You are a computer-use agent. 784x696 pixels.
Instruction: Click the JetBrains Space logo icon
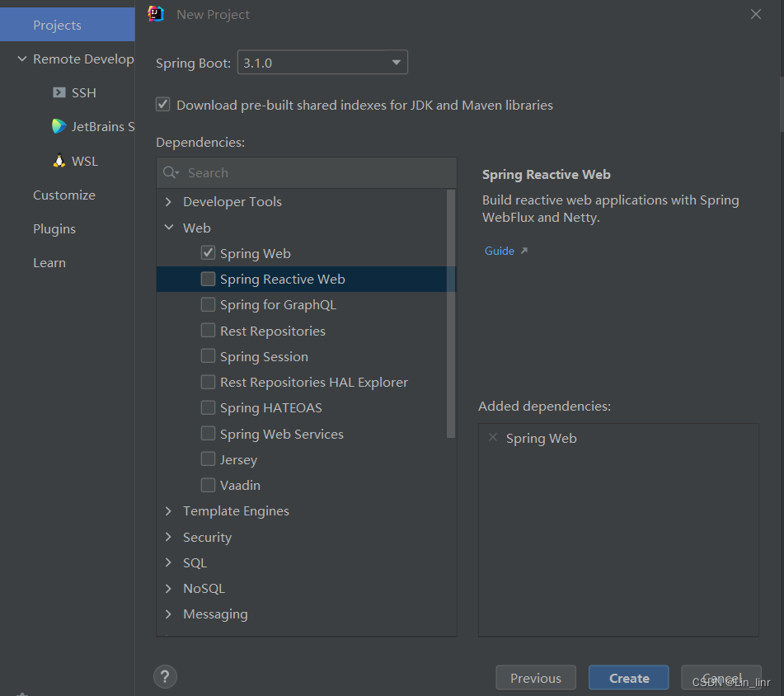(x=59, y=126)
